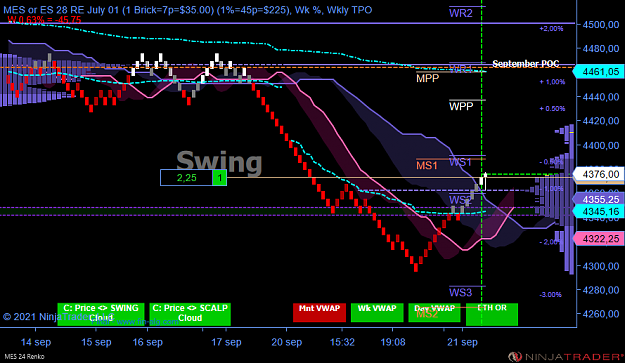Click the 4345,16 cyan price marker
The width and height of the screenshot is (625, 363).
coord(598,211)
